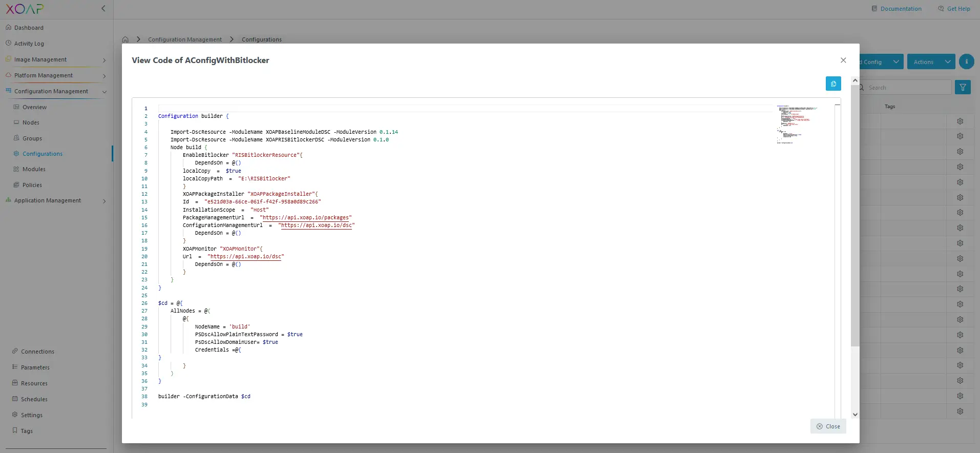Close the View Code dialog with X
This screenshot has width=980, height=453.
[x=843, y=60]
